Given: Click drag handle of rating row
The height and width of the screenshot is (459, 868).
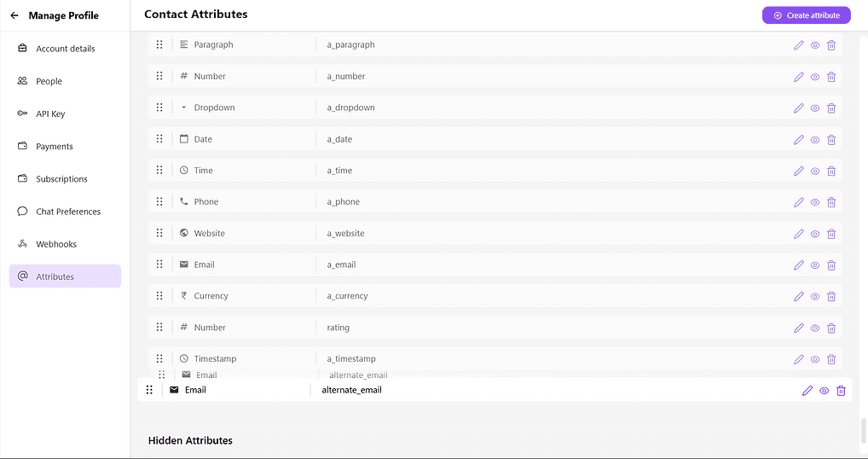Looking at the screenshot, I should pos(159,328).
